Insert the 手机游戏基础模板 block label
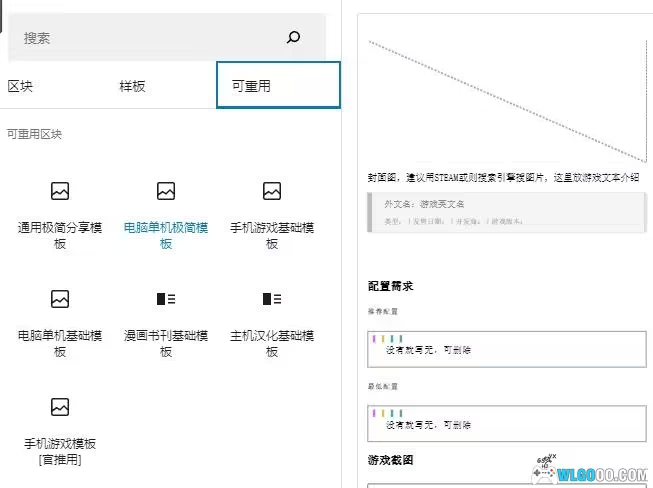653x488 pixels. coord(272,236)
